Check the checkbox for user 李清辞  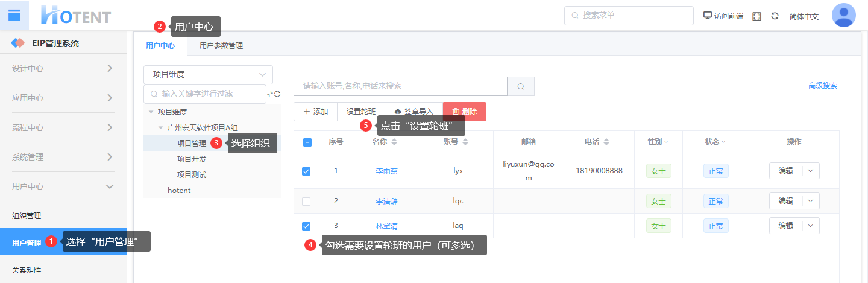click(306, 202)
